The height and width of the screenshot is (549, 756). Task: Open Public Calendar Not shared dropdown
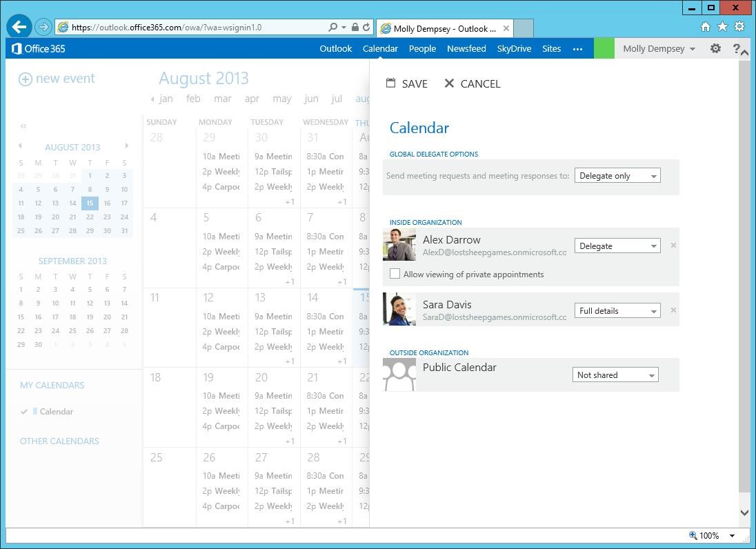coord(615,375)
